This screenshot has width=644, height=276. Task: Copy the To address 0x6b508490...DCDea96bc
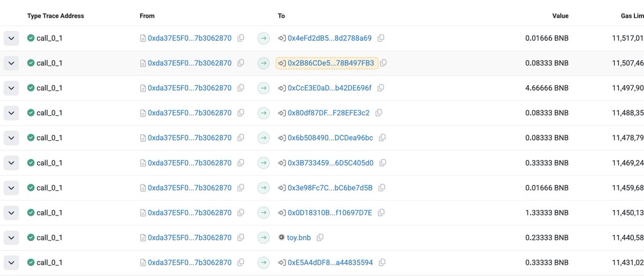(x=382, y=138)
